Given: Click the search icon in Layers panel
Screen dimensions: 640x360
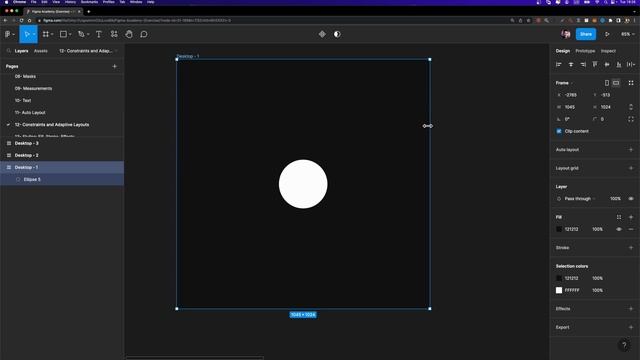Looking at the screenshot, I should click(x=9, y=51).
